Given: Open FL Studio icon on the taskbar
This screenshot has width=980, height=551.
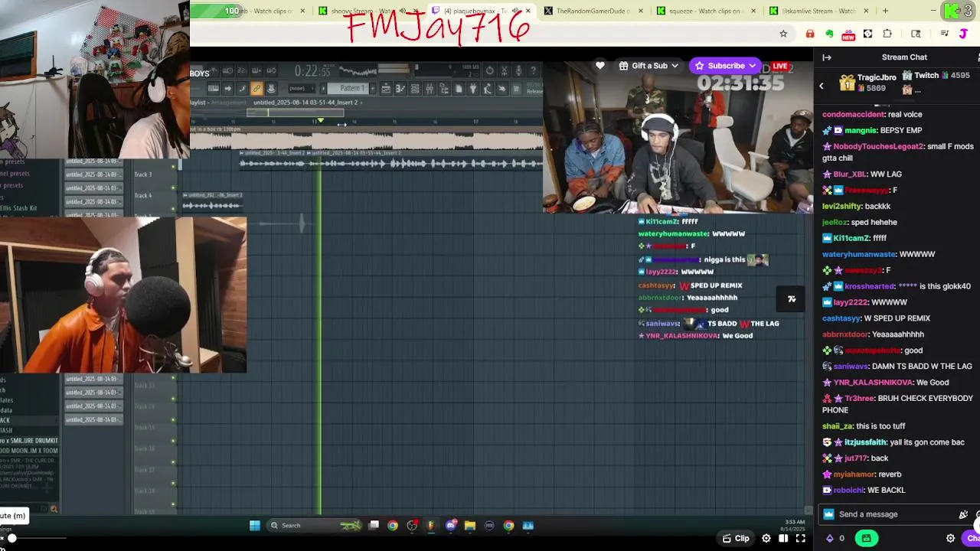Looking at the screenshot, I should (431, 525).
